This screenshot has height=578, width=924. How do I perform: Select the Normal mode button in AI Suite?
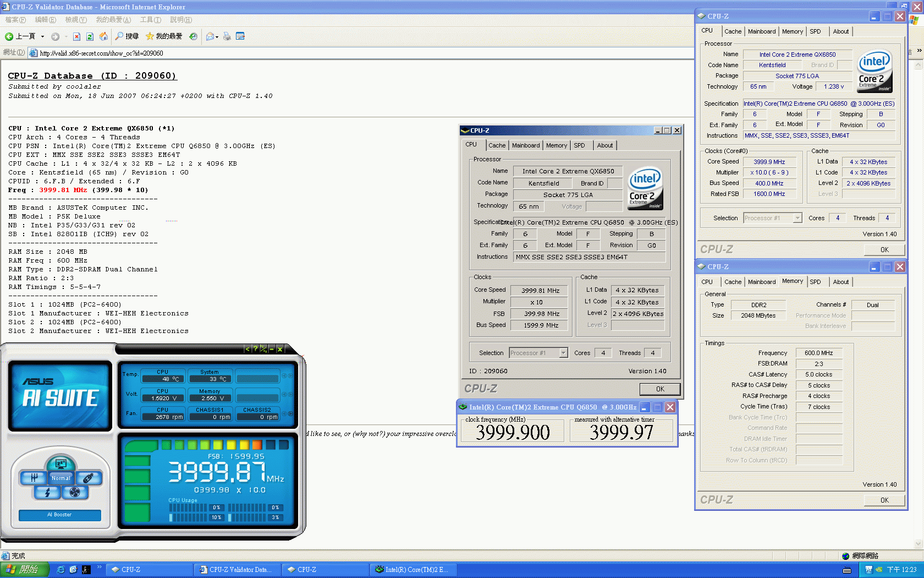coord(61,478)
